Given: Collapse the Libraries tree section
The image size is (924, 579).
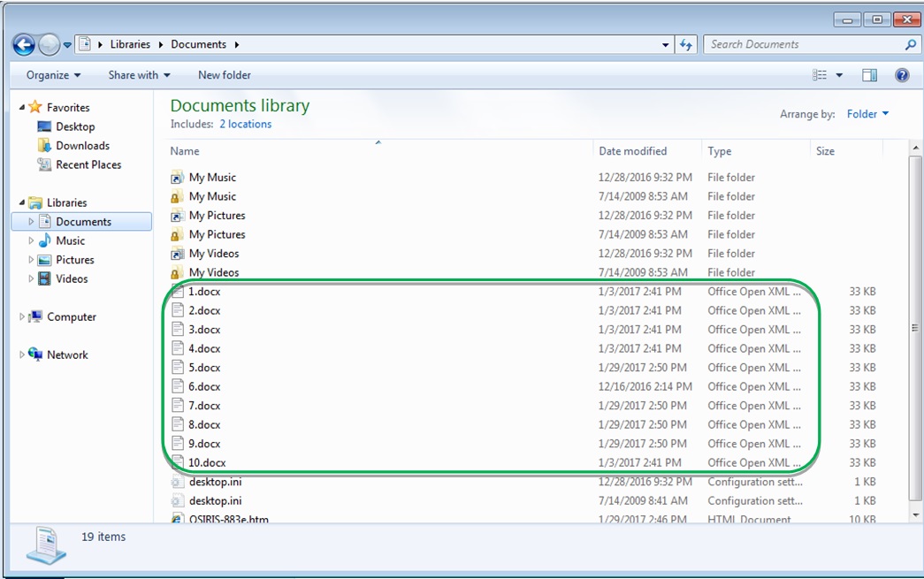Looking at the screenshot, I should click(x=22, y=202).
